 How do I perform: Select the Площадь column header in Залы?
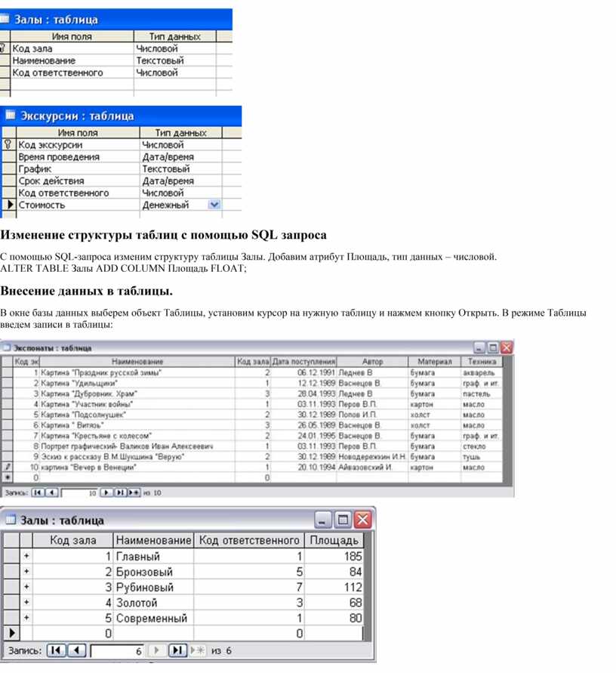[334, 540]
